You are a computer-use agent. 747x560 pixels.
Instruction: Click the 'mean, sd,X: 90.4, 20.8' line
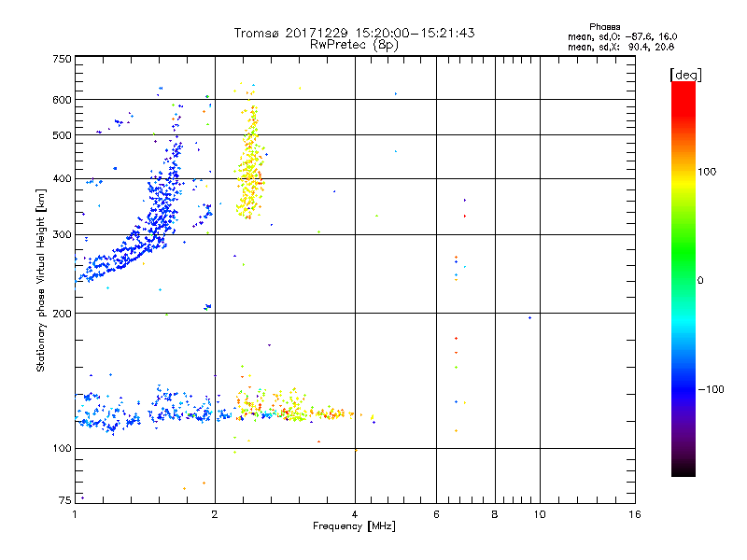(x=621, y=47)
